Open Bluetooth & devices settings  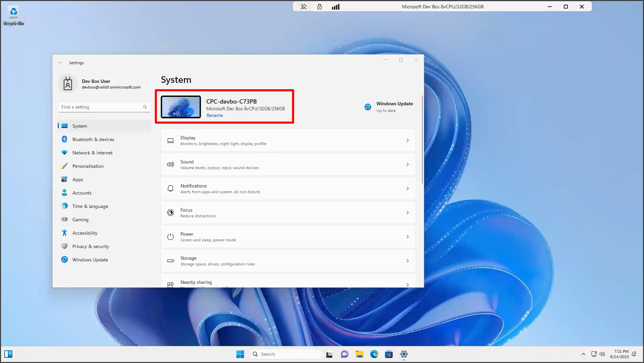click(104, 139)
